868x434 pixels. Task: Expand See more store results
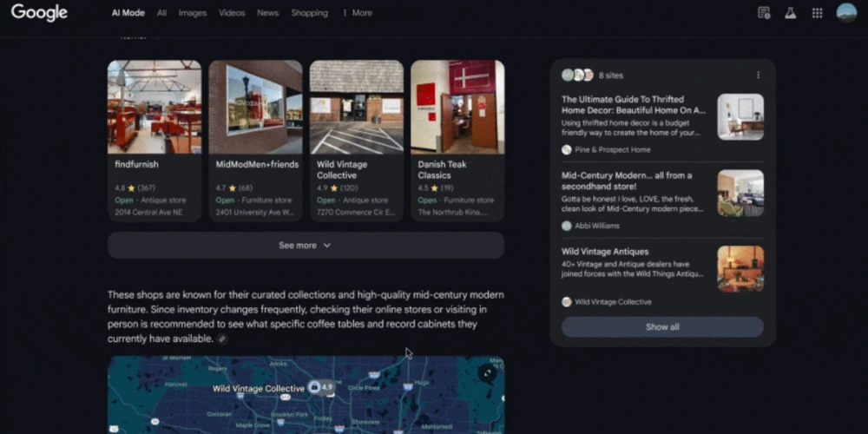coord(306,246)
